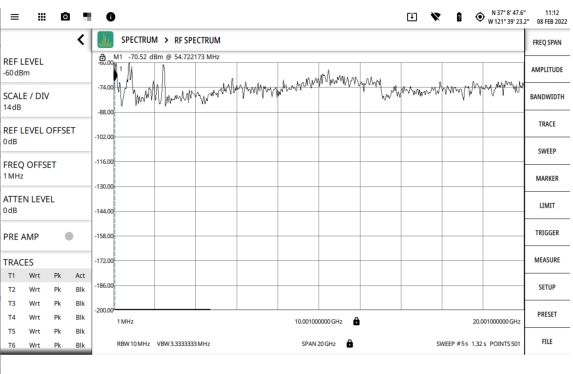Click the reference level arrow on the graph edge
The width and height of the screenshot is (573, 374).
115,75
